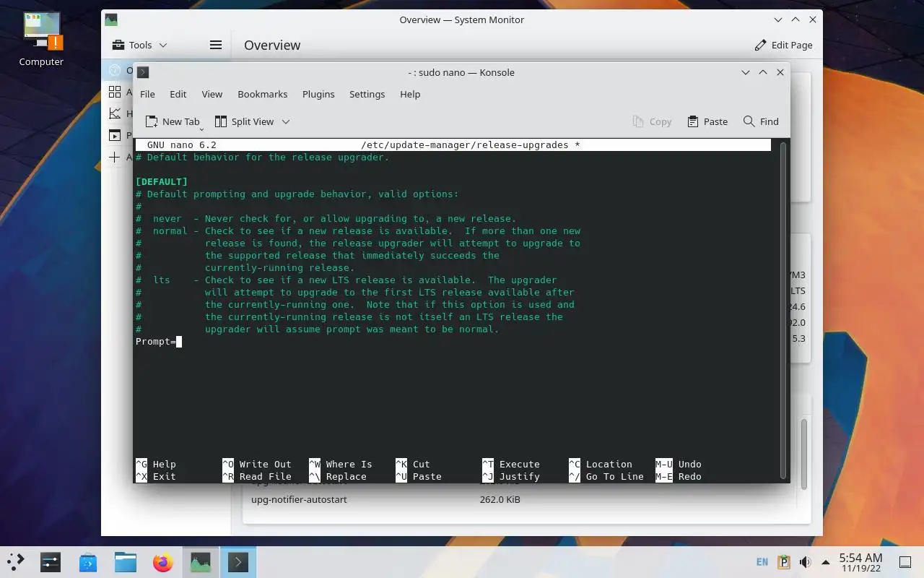Click the ^K Cut shortcut
The image size is (924, 578).
pyautogui.click(x=413, y=465)
